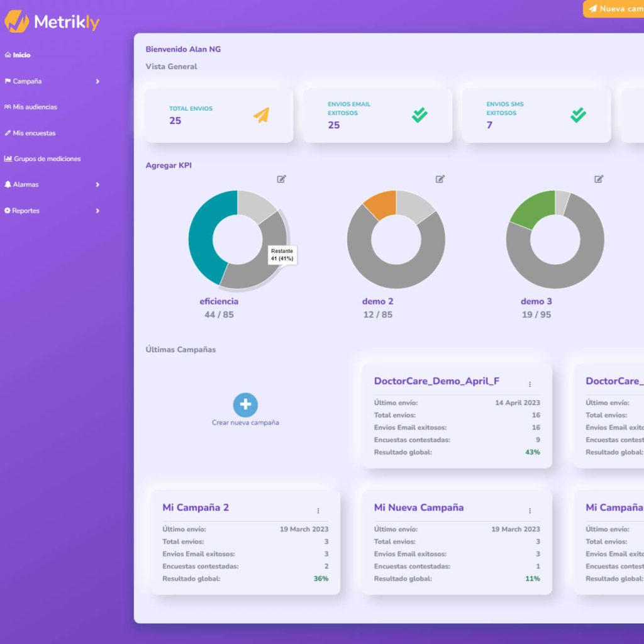Click edit icon above demo 3 chart

tap(599, 179)
